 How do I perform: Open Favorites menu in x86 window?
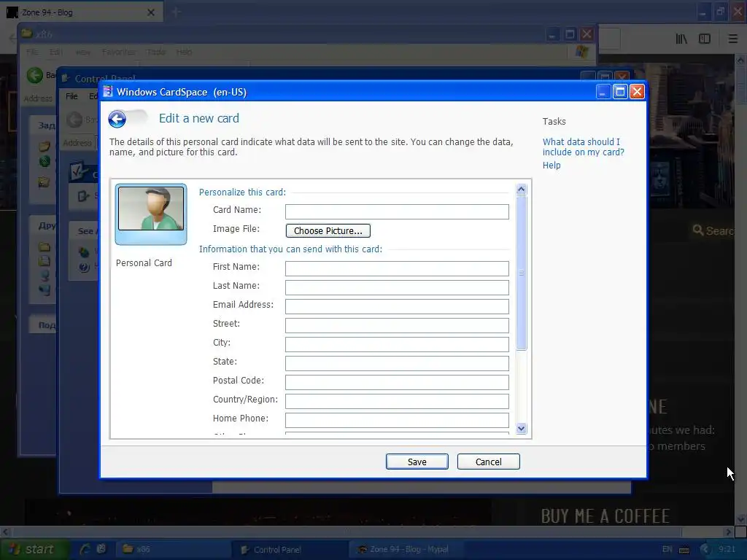coord(118,52)
